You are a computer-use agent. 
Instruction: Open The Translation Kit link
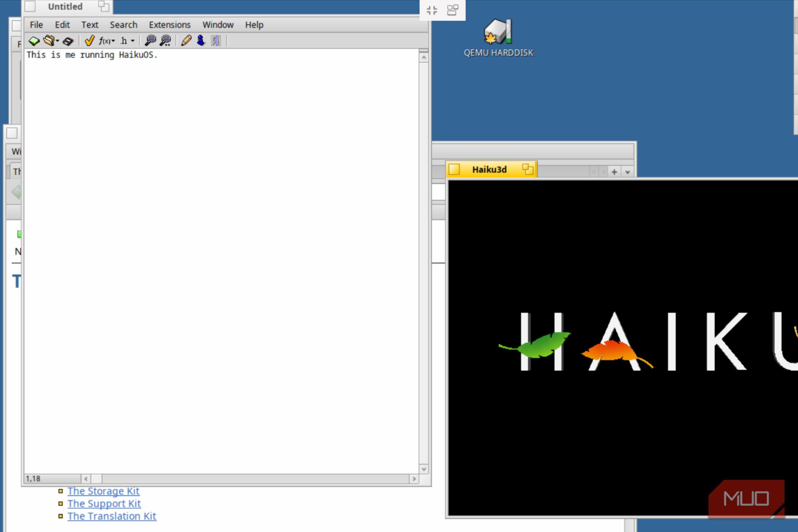pyautogui.click(x=112, y=516)
